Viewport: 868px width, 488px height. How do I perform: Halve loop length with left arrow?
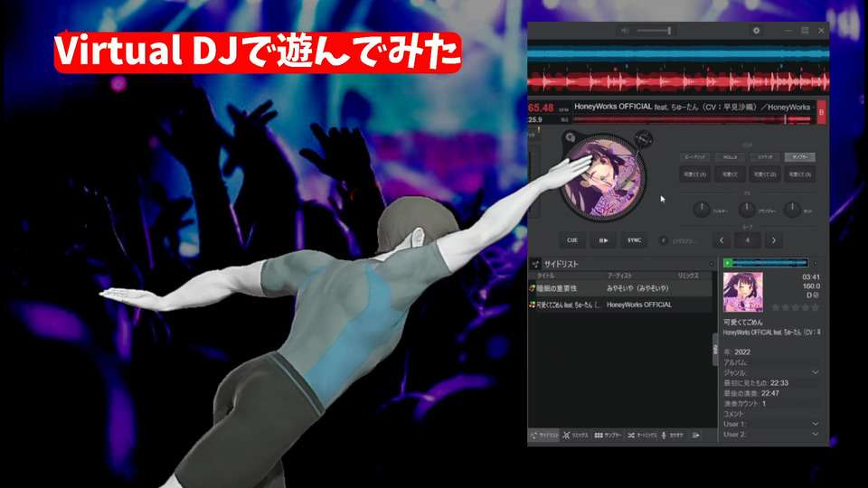[x=722, y=240]
